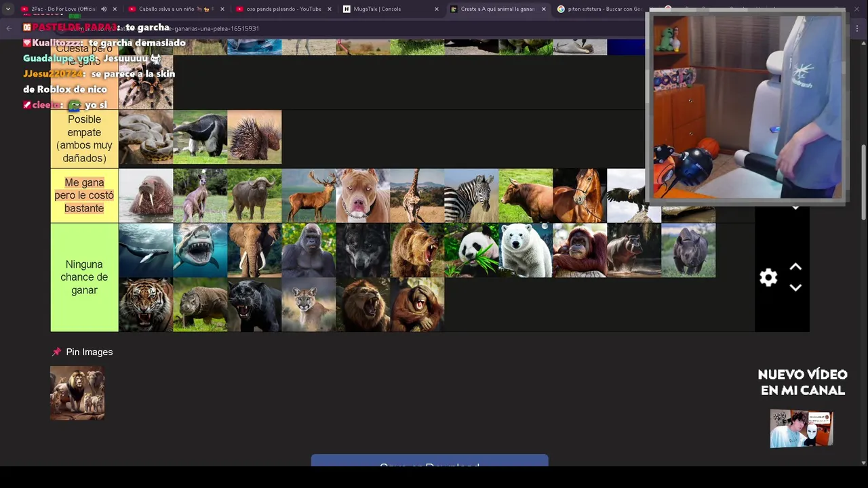This screenshot has height=488, width=868.
Task: Select the panda eating bamboo image
Action: 471,250
